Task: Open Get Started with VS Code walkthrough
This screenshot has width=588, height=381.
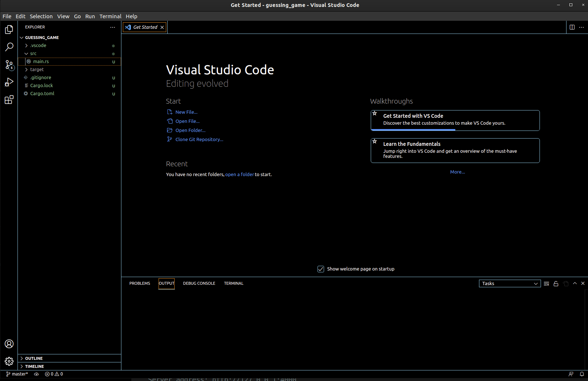Action: coord(455,120)
